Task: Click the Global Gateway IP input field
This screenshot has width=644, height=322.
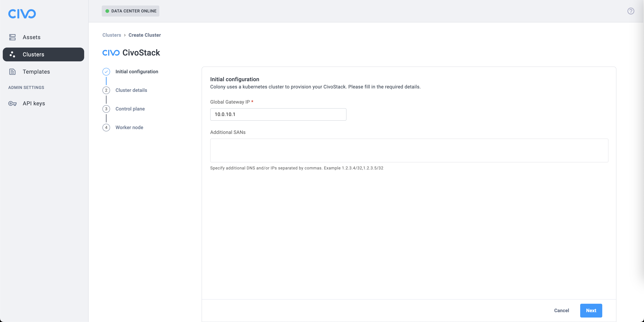Action: coord(278,114)
